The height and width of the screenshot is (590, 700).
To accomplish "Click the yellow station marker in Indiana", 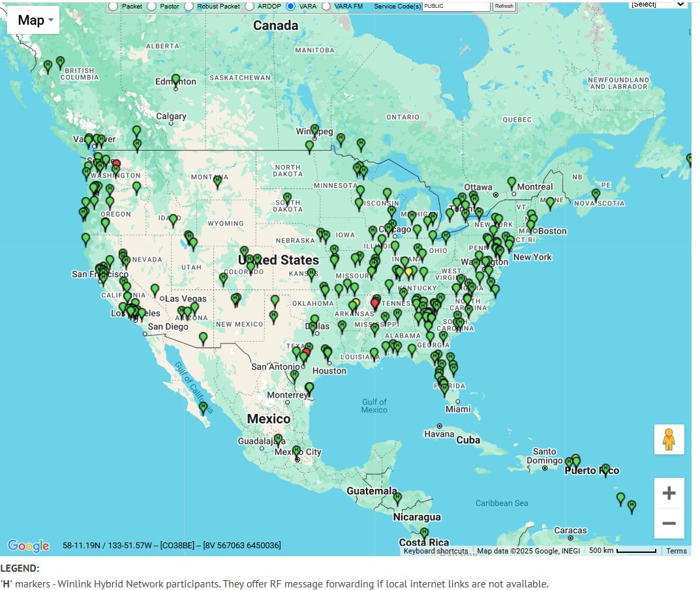I will coord(410,272).
